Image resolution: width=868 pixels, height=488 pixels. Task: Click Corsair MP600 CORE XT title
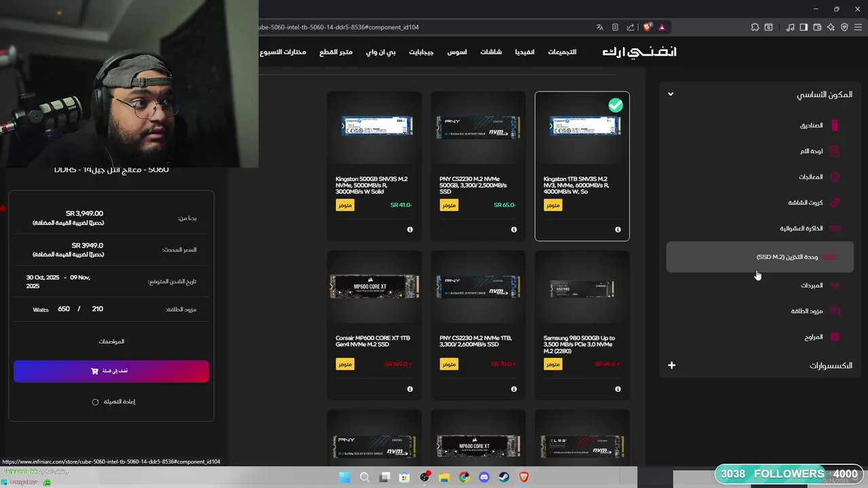373,341
